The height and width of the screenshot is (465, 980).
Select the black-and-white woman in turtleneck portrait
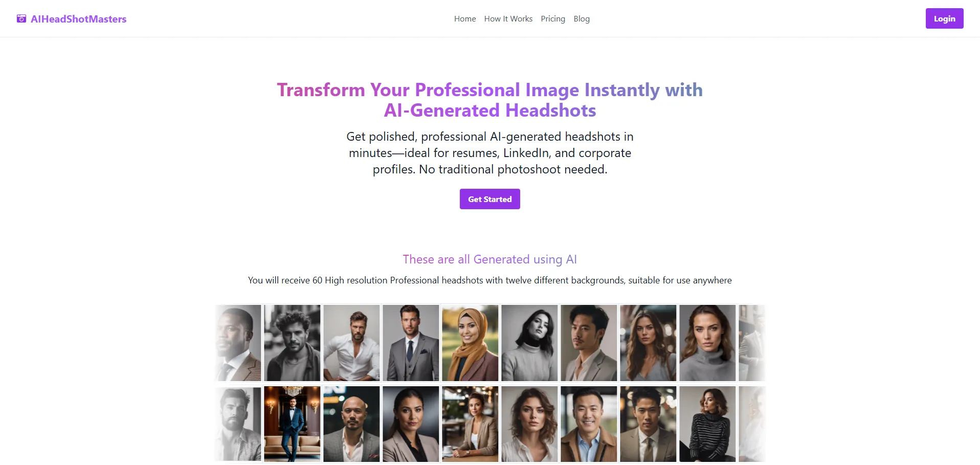pos(529,343)
